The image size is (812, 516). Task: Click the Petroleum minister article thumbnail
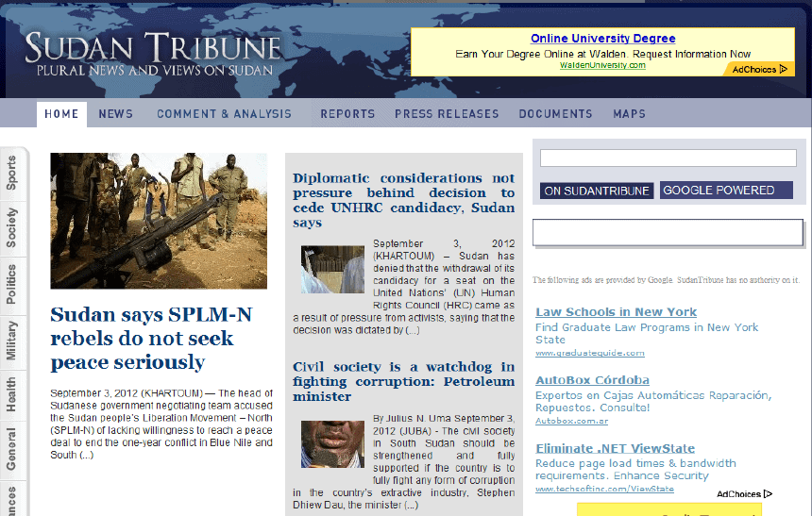click(332, 444)
